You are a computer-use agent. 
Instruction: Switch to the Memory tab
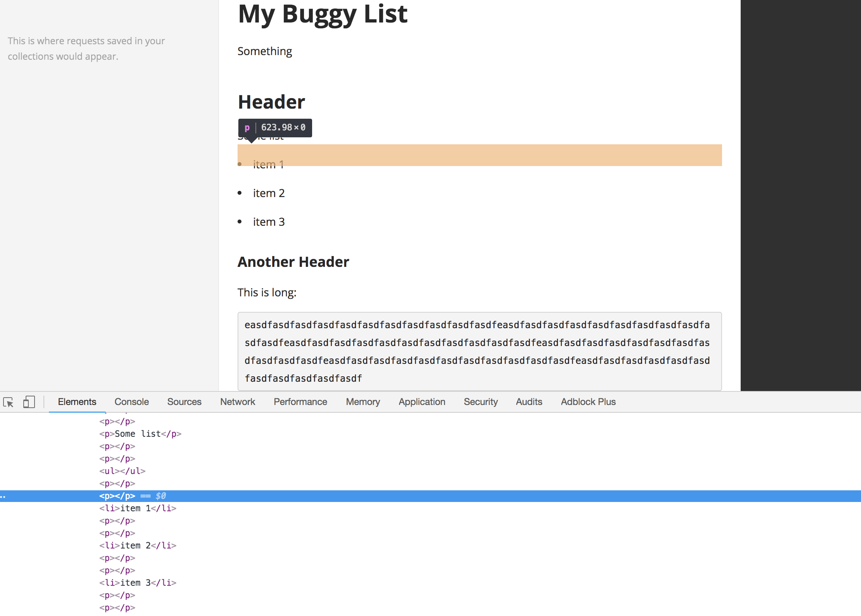point(363,402)
